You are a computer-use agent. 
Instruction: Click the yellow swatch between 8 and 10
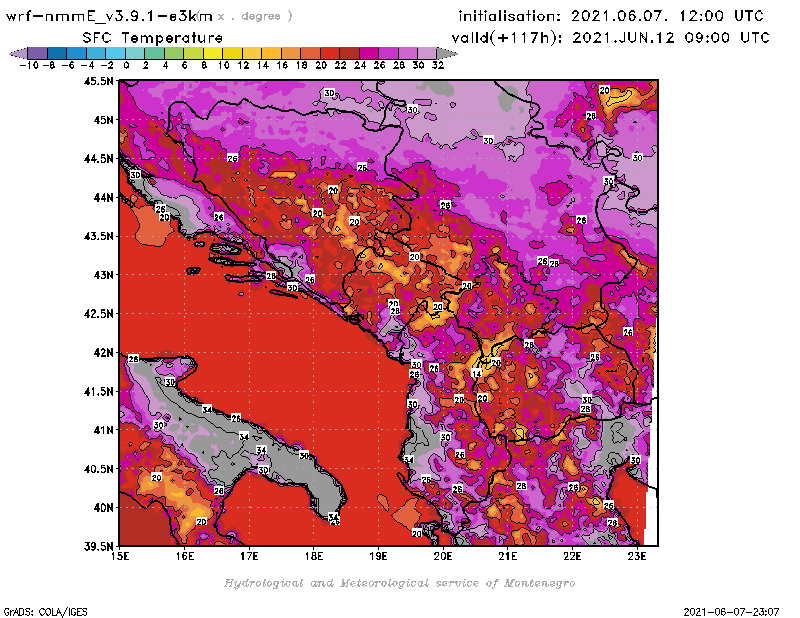[x=213, y=52]
